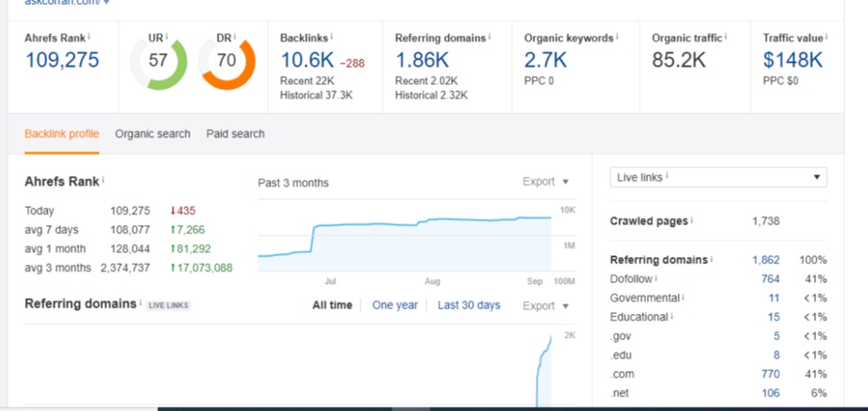868x411 pixels.
Task: Open Export menu for Ahrefs Rank chart
Action: (546, 182)
